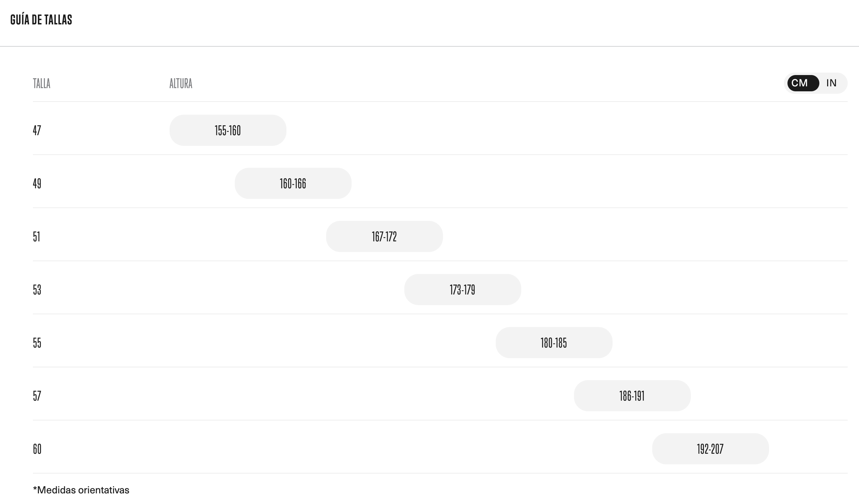Viewport: 859px width, 504px height.
Task: Click the Medidas orientativas footnote
Action: [81, 490]
